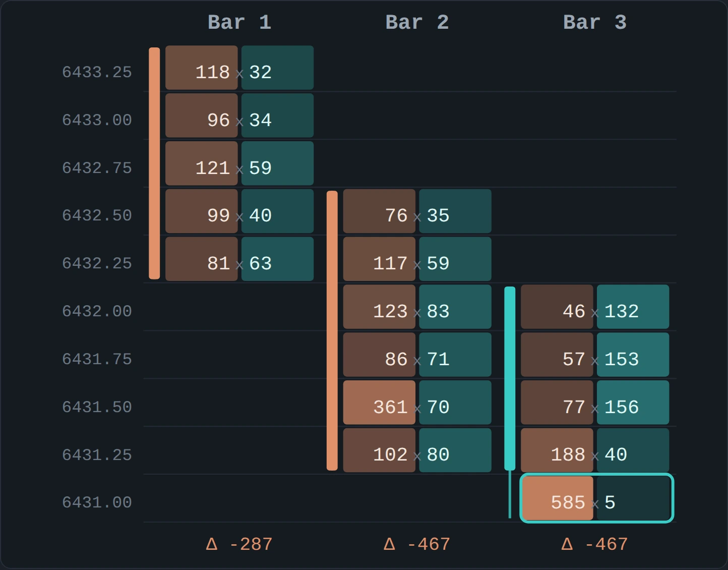Click ask cell 5 at 6431.00

634,498
